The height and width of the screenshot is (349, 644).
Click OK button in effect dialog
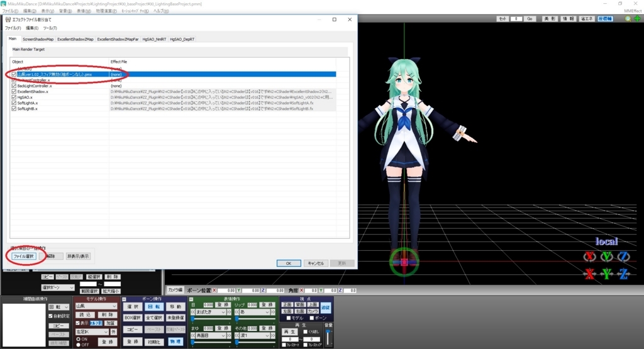pyautogui.click(x=288, y=263)
